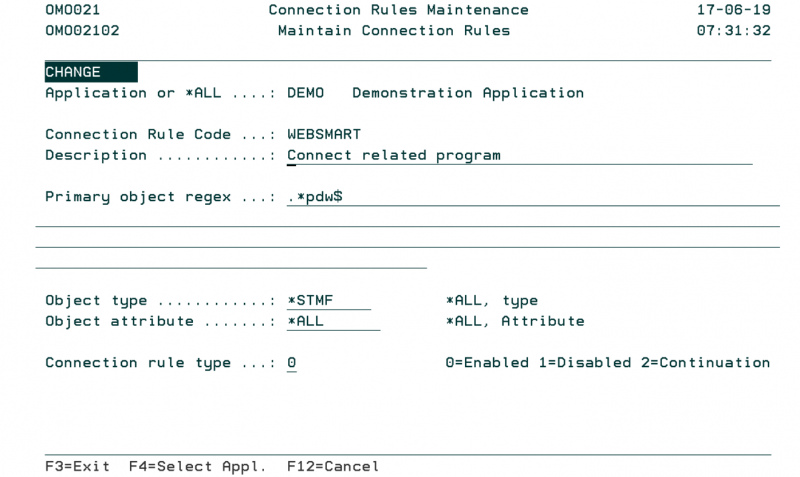The image size is (800, 477).
Task: Select the Object attribute field containing *ALL
Action: pos(333,322)
